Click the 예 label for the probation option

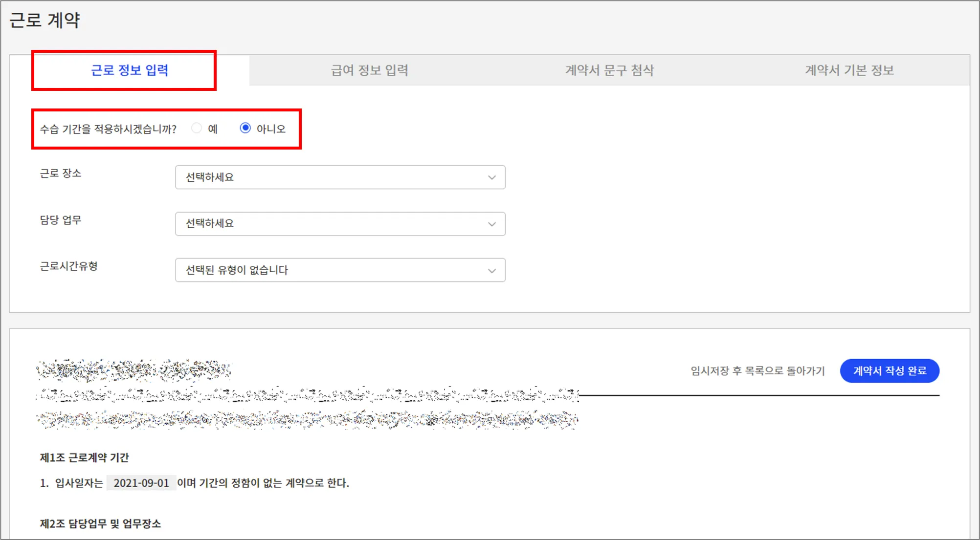click(213, 129)
